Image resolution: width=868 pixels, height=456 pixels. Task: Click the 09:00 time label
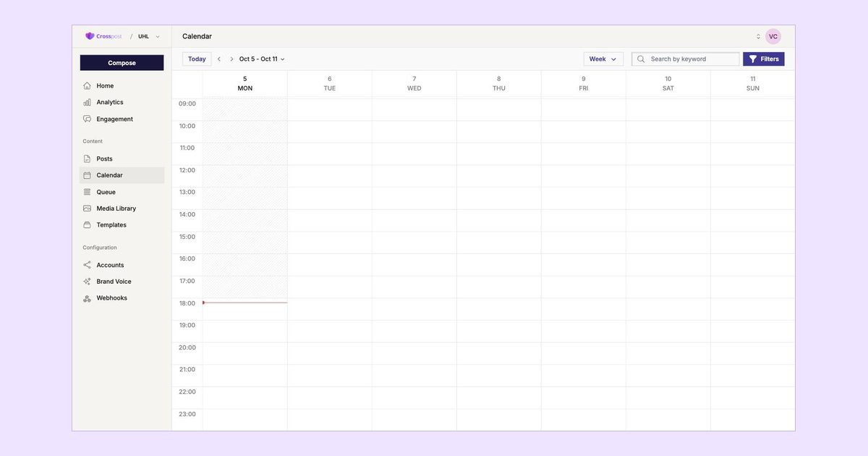point(187,104)
